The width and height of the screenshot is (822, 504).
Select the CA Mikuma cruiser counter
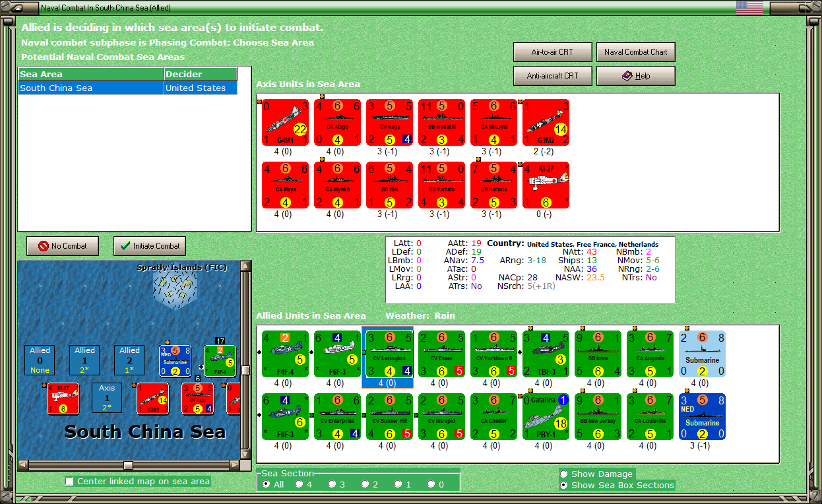(x=493, y=123)
